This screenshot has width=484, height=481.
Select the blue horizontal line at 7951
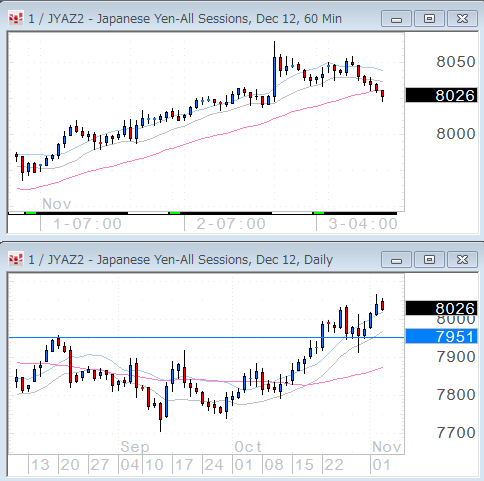(207, 338)
